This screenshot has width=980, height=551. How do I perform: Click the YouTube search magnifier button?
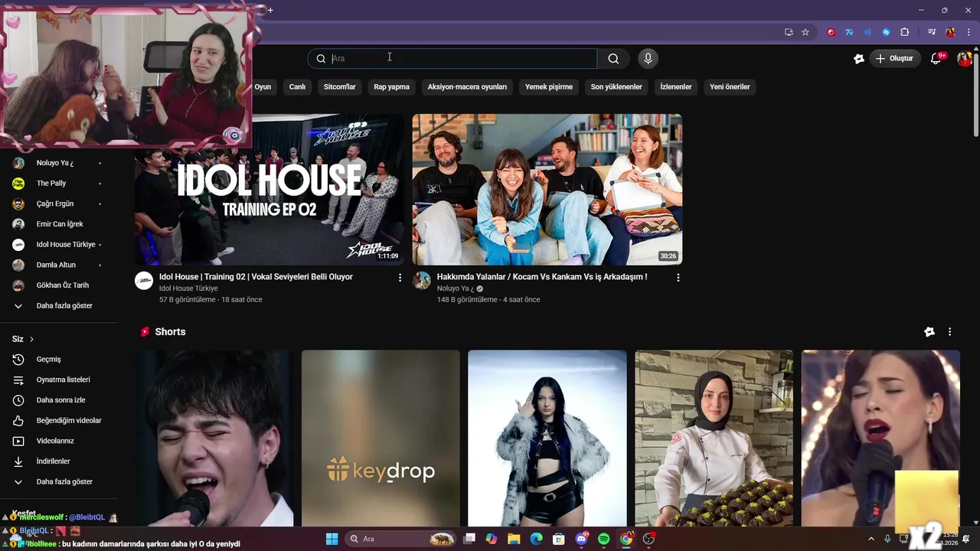coord(613,58)
